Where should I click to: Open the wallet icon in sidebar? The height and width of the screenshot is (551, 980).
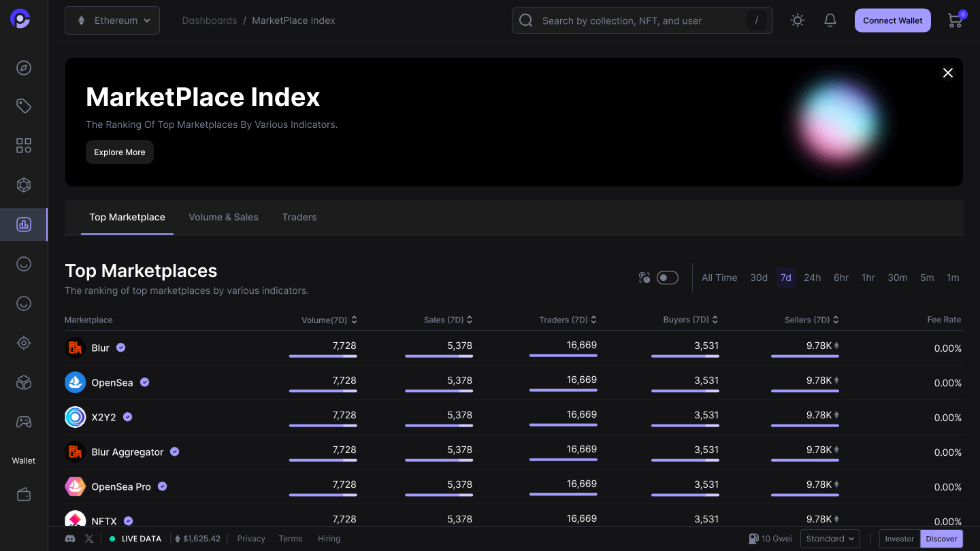pos(24,495)
